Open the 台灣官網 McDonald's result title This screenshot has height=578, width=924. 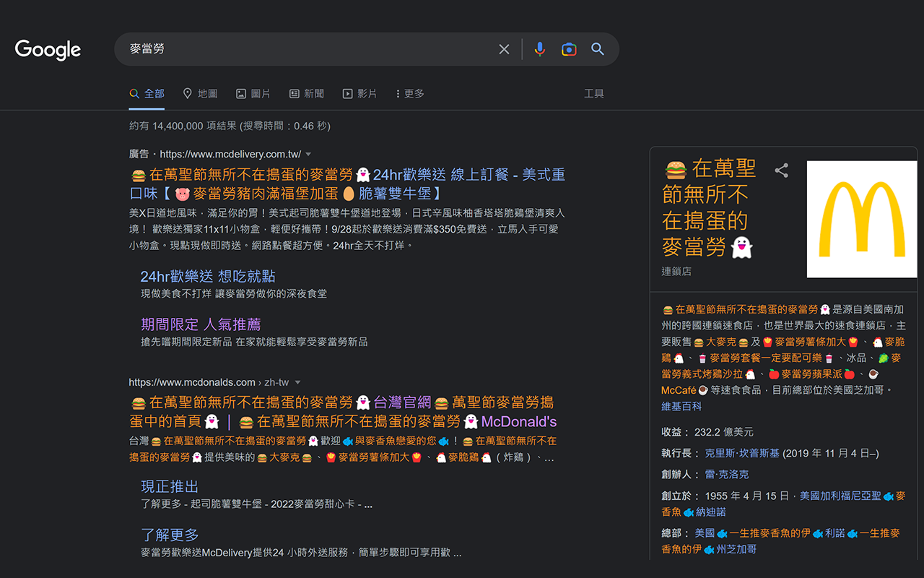(344, 412)
